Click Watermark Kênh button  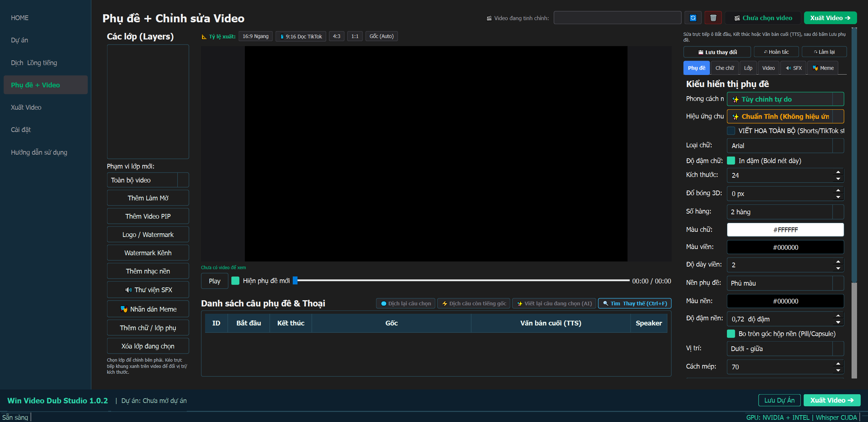[148, 253]
